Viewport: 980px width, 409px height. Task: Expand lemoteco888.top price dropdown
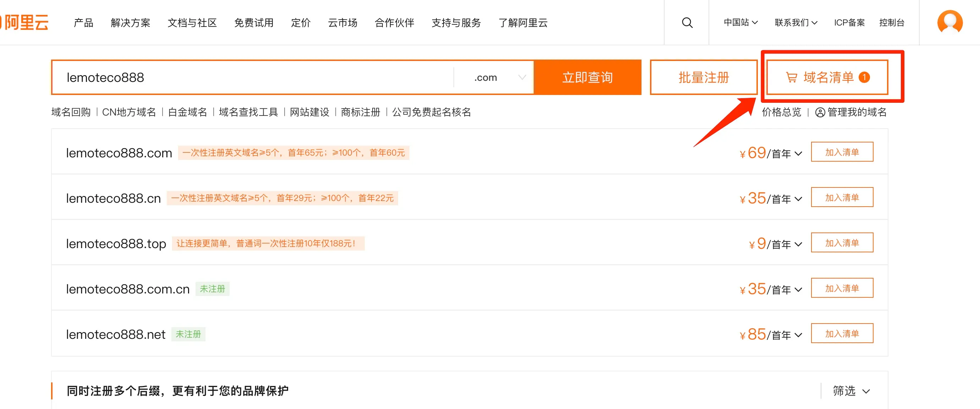point(798,245)
